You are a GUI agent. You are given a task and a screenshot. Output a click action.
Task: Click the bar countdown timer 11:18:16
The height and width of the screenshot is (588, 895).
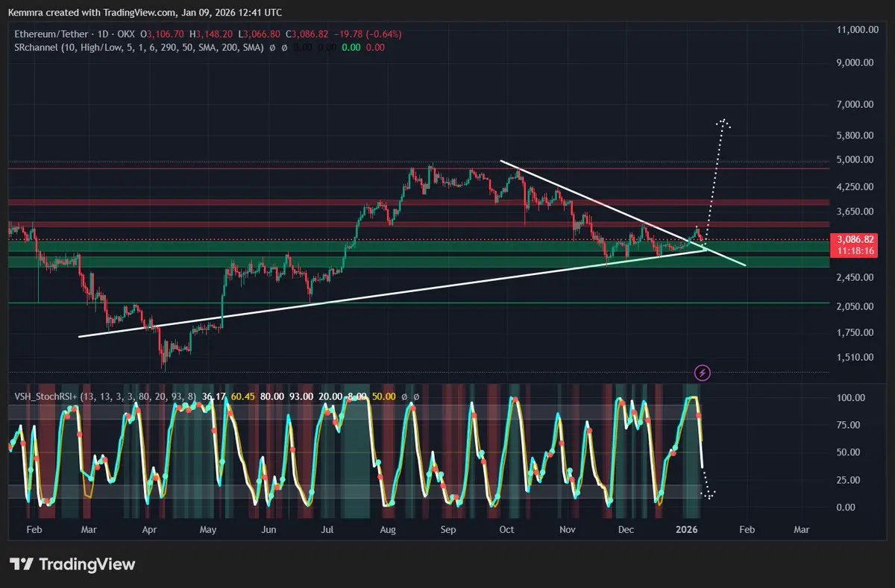click(x=855, y=252)
